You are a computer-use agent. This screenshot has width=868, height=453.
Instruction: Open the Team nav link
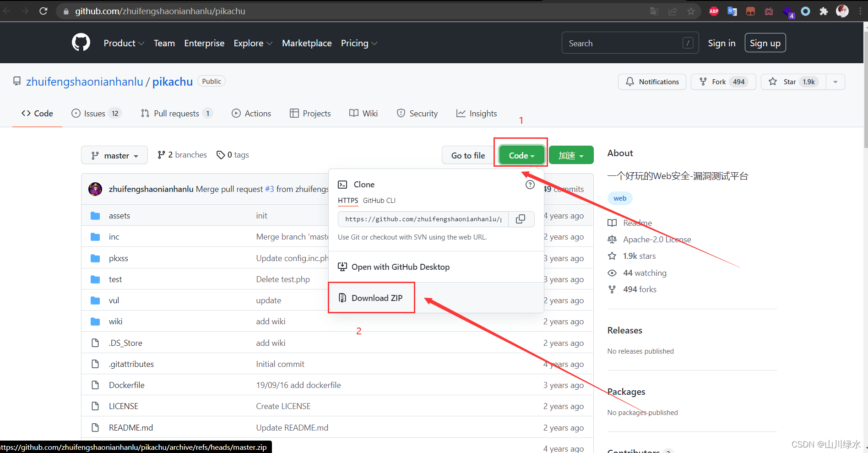pyautogui.click(x=164, y=43)
